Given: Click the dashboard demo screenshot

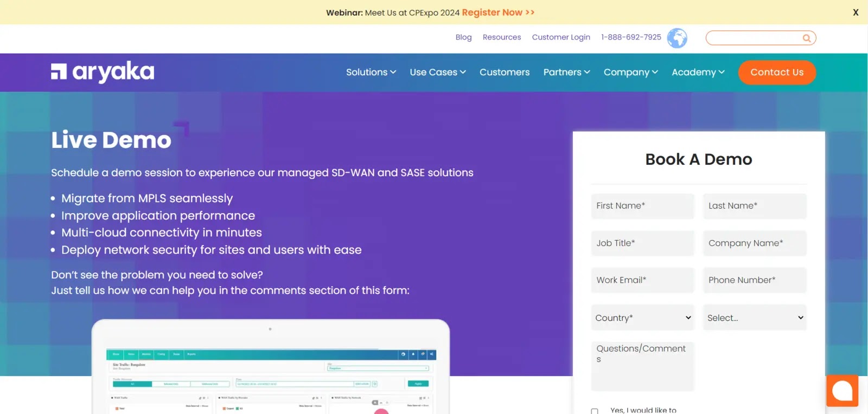Looking at the screenshot, I should pos(271,367).
